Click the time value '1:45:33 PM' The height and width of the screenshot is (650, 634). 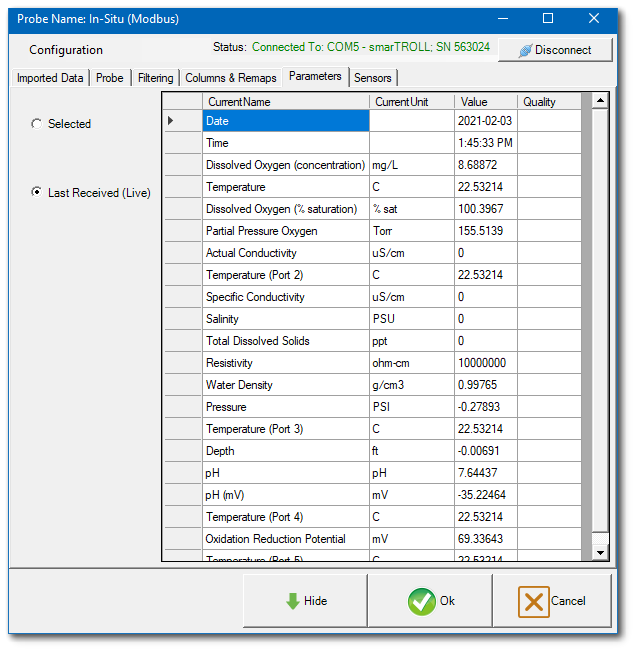[486, 143]
